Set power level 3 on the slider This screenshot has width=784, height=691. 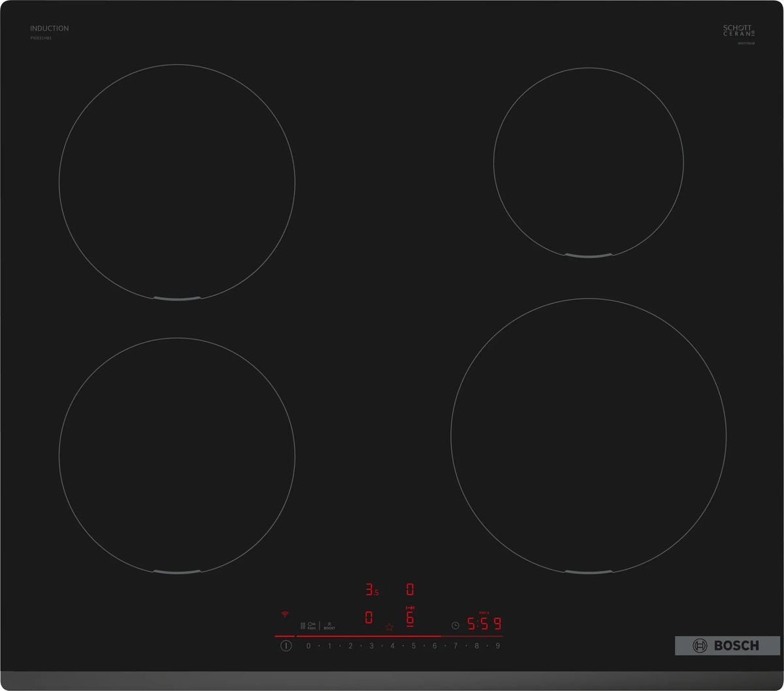pos(371,646)
